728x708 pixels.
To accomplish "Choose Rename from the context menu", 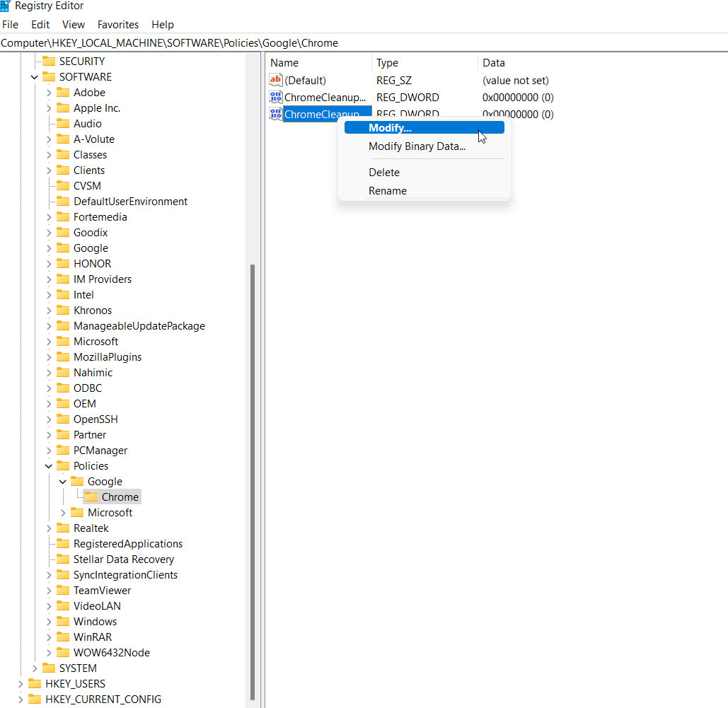I will coord(388,191).
